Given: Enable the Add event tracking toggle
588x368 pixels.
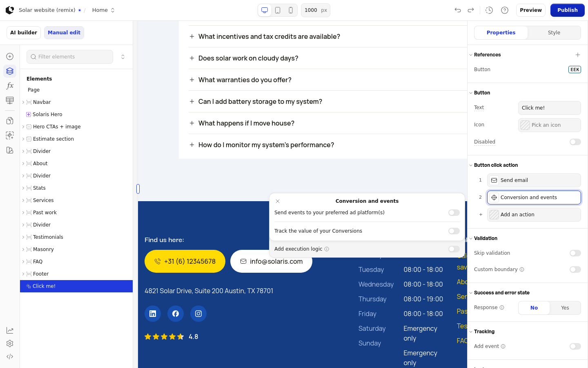Looking at the screenshot, I should click(575, 346).
